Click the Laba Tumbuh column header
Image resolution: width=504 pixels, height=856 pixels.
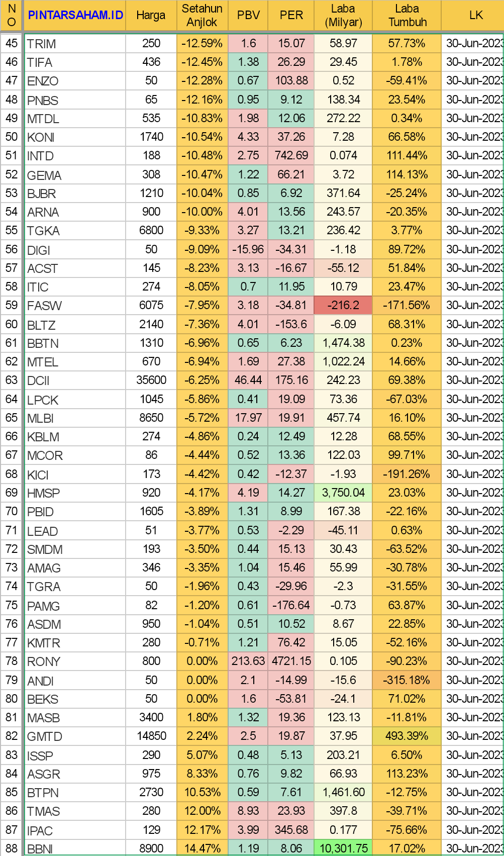407,15
